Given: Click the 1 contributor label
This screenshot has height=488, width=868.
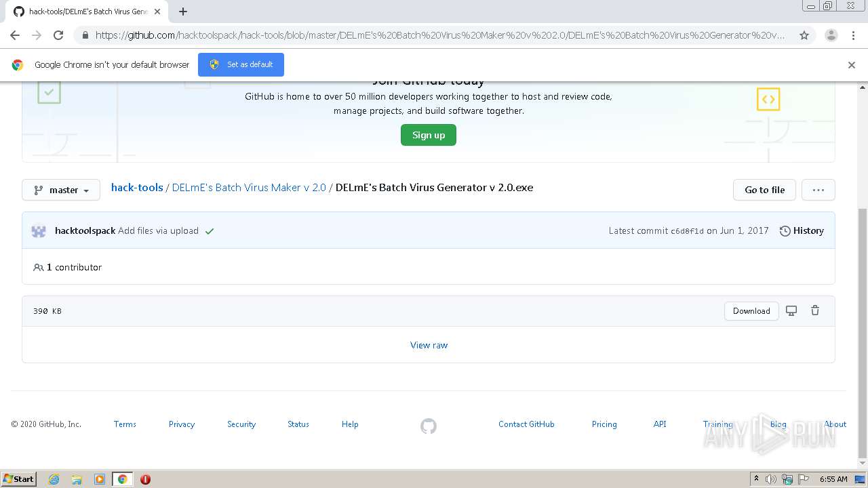Looking at the screenshot, I should click(67, 267).
